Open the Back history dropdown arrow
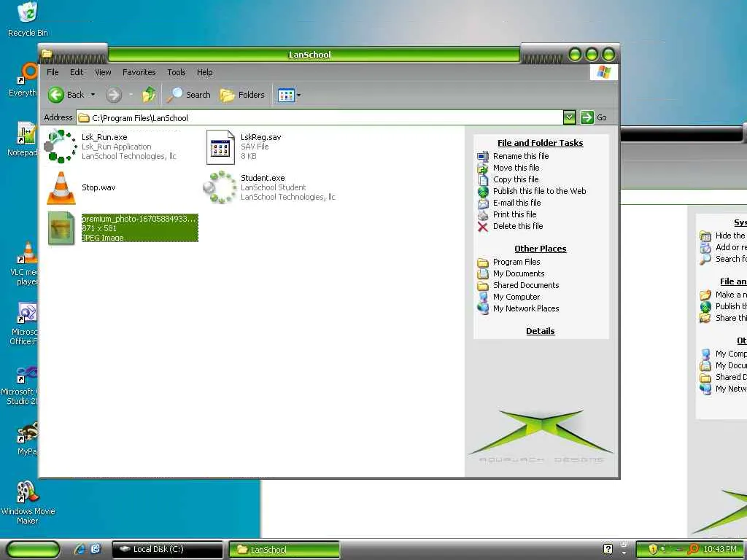 93,95
